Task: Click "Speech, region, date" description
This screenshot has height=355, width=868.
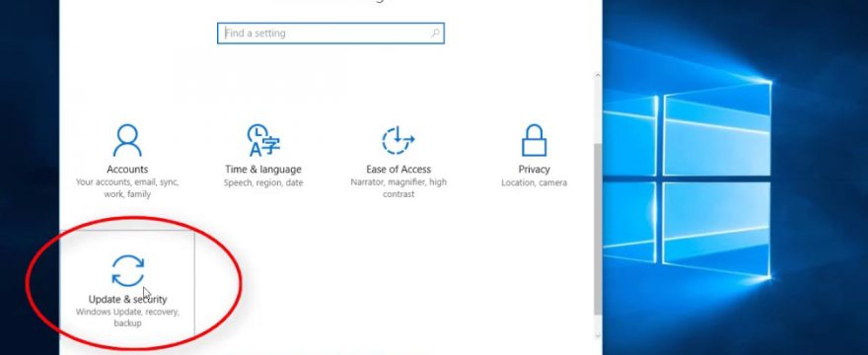Action: [263, 182]
